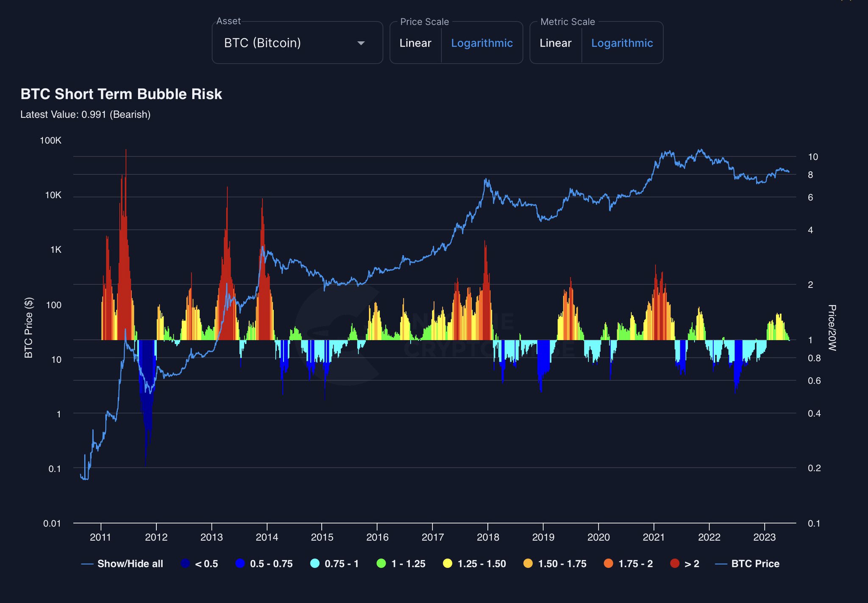Viewport: 868px width, 603px height.
Task: Toggle the BTC Price legend line
Action: coord(747,564)
